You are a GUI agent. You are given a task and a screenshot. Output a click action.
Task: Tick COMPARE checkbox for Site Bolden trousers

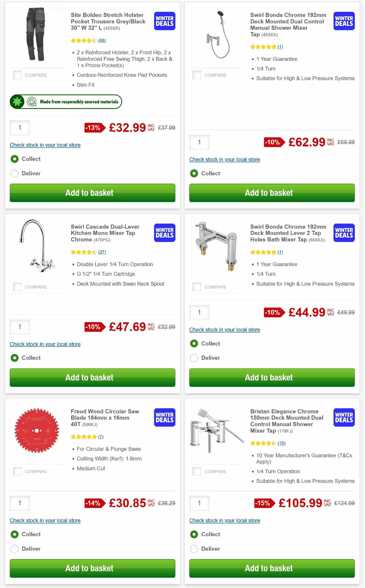point(17,75)
